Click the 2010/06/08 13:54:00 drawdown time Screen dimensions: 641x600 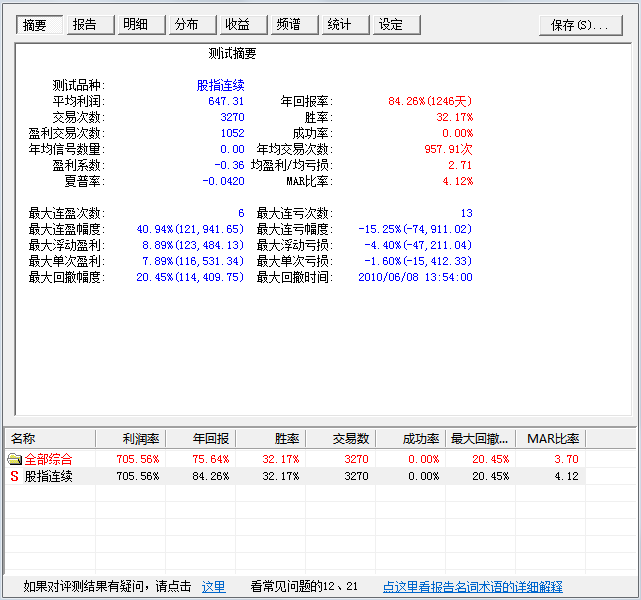[x=415, y=277]
